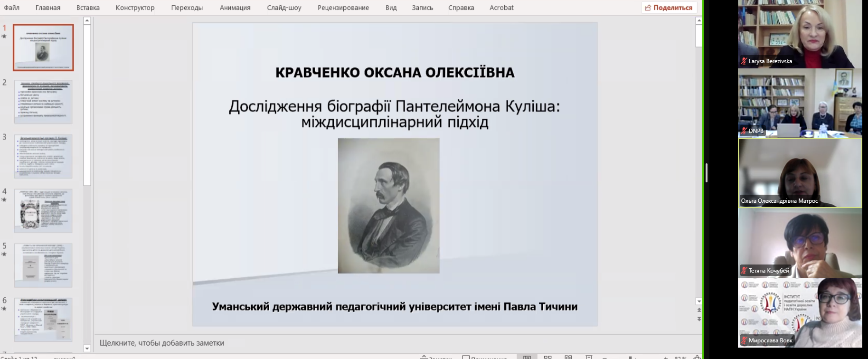The height and width of the screenshot is (359, 868).
Task: Click the Ольга Олександрівна Матрос name label
Action: pos(779,201)
